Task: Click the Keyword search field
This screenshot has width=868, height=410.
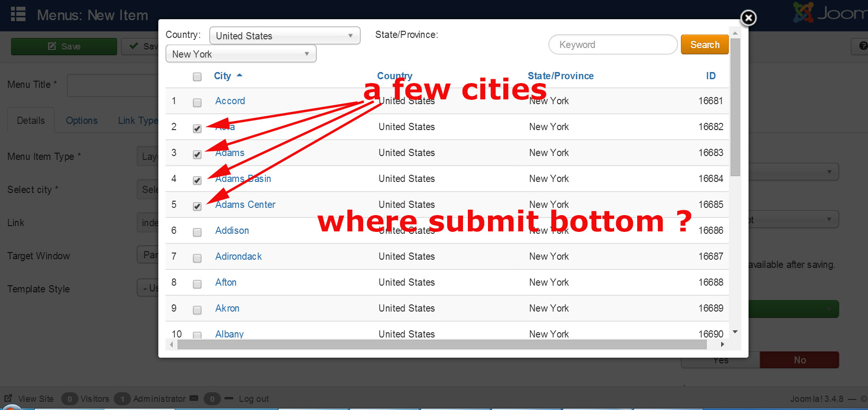Action: click(x=613, y=45)
